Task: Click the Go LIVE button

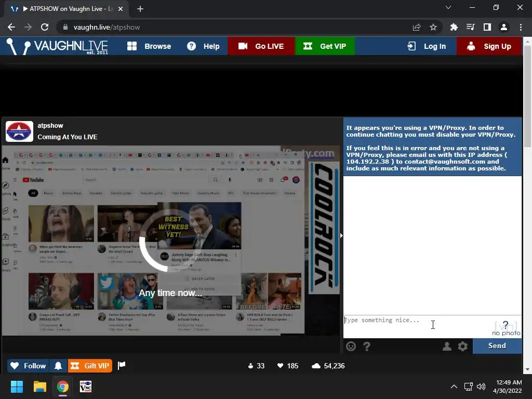Action: 261,46
